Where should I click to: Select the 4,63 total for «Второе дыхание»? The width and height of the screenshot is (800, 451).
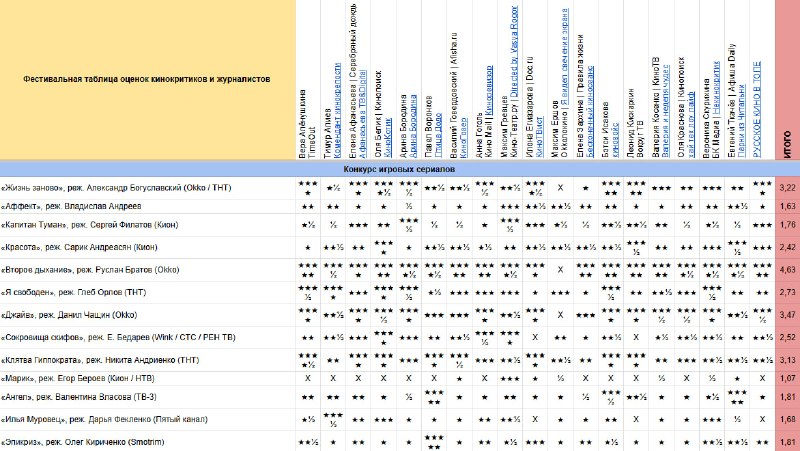(x=788, y=270)
